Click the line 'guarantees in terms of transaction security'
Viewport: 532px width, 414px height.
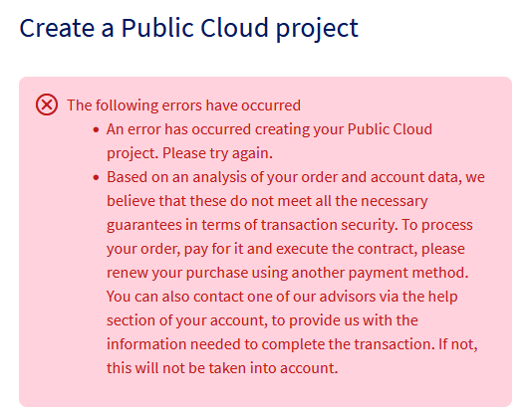(289, 225)
